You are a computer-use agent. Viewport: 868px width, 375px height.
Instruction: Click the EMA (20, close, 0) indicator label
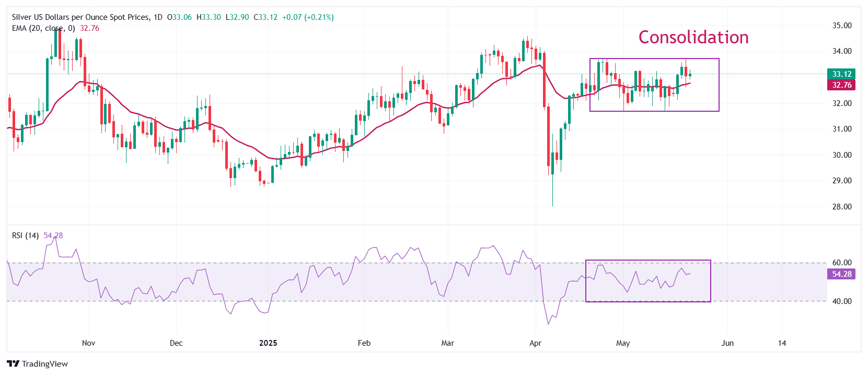[43, 28]
